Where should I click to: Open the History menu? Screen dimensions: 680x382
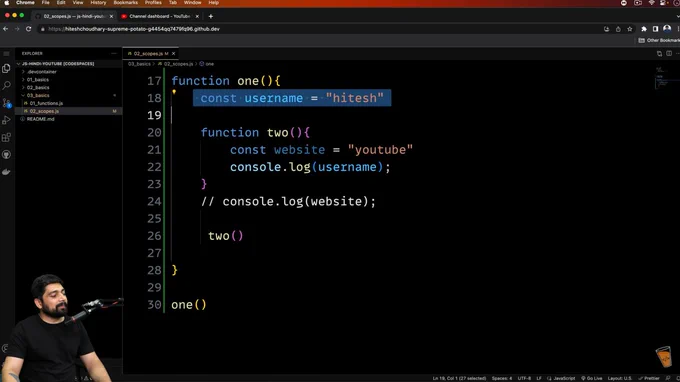(x=98, y=3)
